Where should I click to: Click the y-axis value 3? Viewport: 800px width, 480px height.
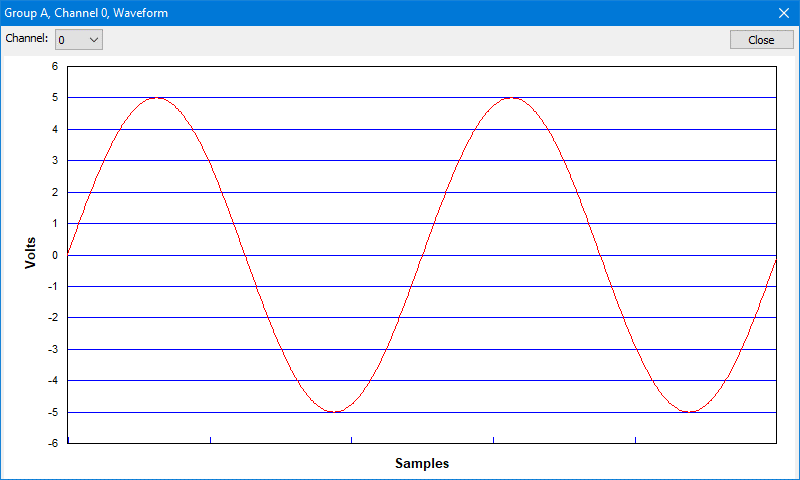click(55, 161)
